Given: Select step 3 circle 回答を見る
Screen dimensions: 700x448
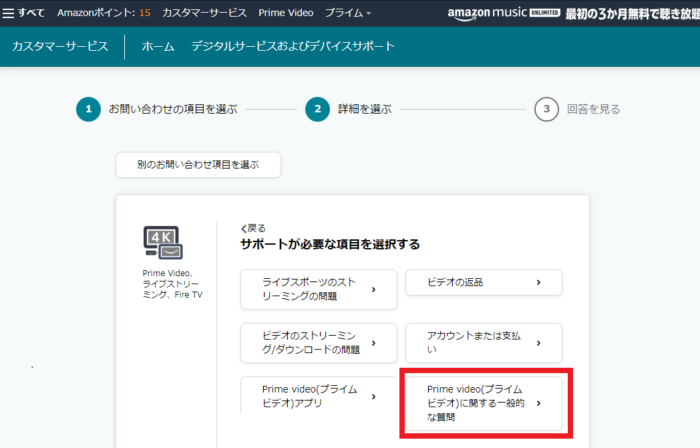Looking at the screenshot, I should [x=546, y=109].
